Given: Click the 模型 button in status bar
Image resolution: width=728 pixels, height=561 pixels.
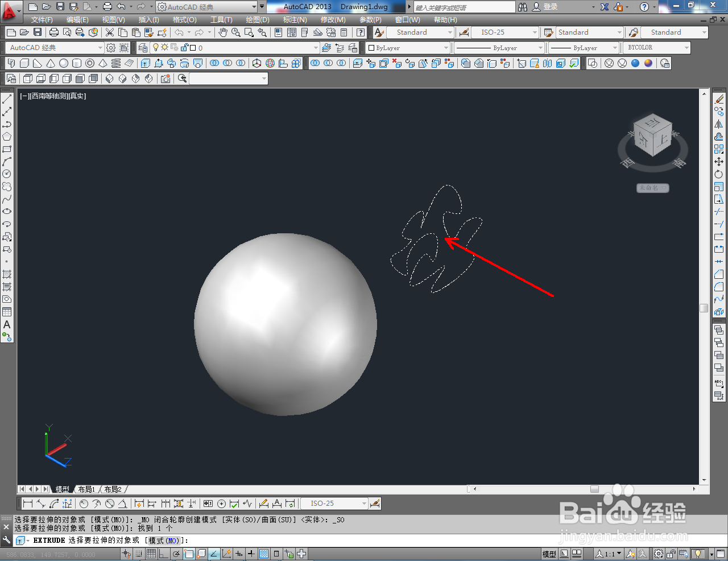Looking at the screenshot, I should (x=549, y=554).
